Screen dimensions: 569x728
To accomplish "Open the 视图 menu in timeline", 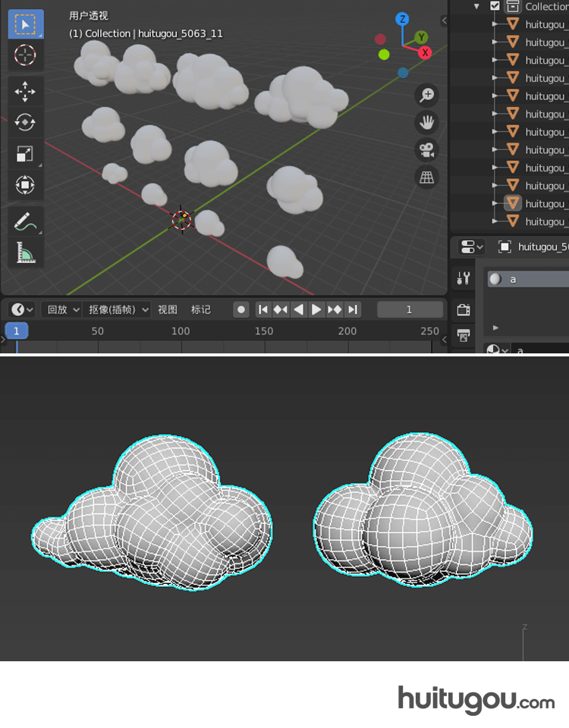I will pyautogui.click(x=168, y=309).
